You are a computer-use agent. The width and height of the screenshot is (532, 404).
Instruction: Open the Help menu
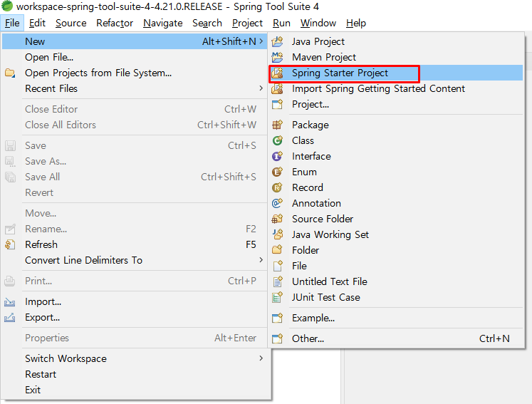[x=356, y=23]
